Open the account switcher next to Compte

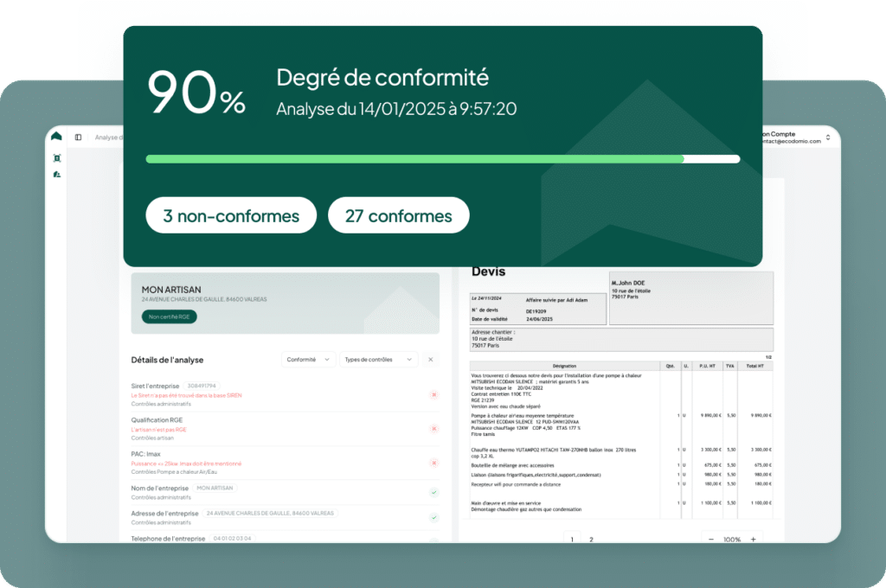[x=827, y=137]
